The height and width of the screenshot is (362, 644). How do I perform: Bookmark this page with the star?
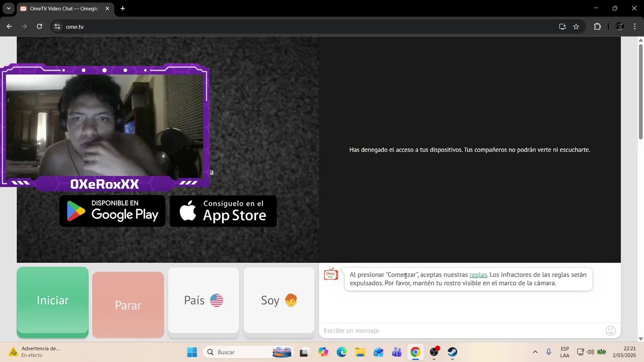tap(576, 27)
